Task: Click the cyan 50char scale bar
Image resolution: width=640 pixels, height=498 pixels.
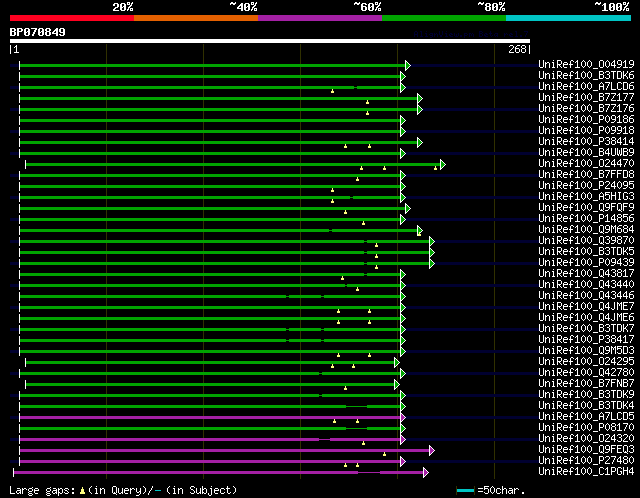Action: coord(465,490)
